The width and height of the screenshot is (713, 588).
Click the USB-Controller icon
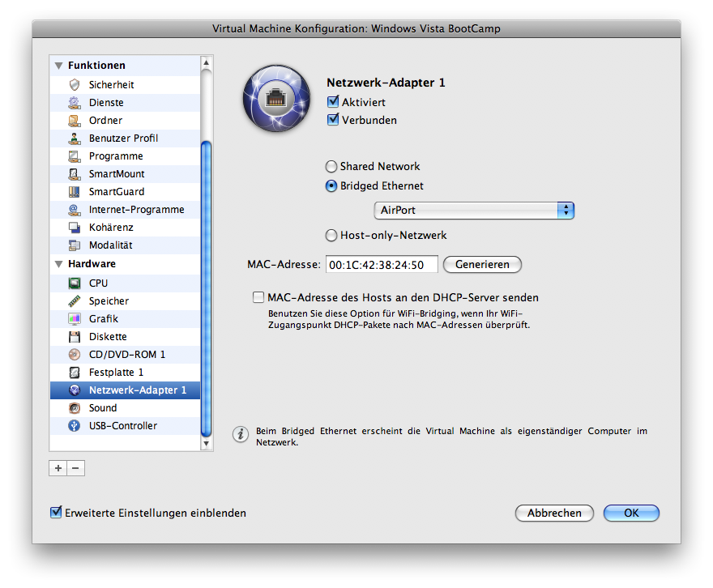click(74, 426)
